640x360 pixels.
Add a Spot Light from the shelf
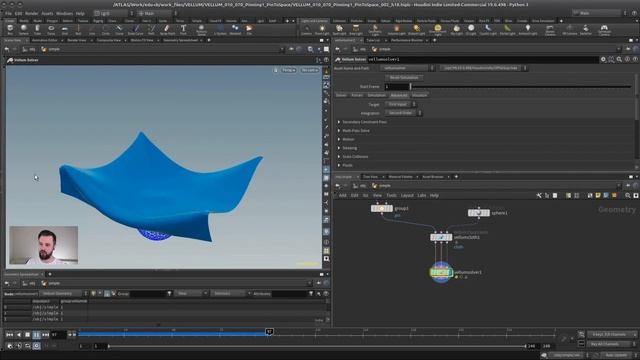point(339,29)
